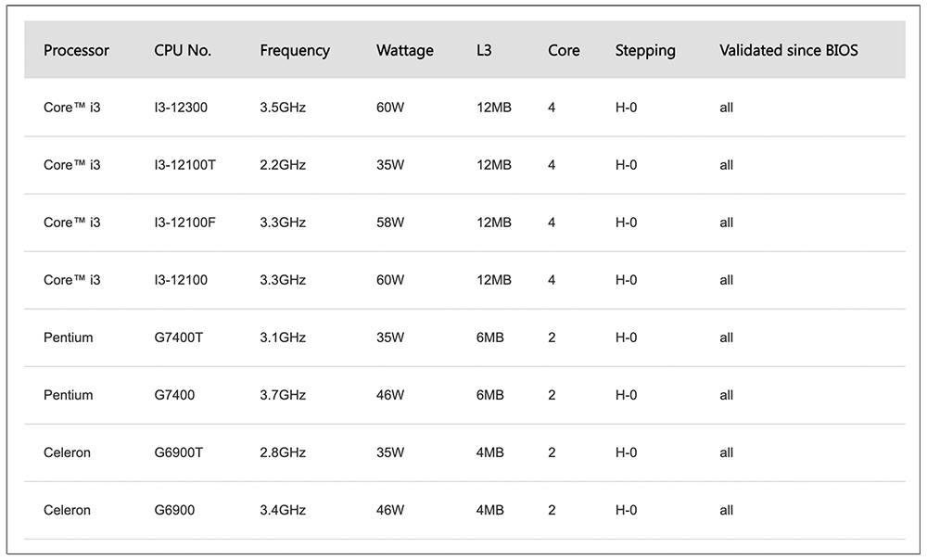
Task: Click the I3-12100 CPU number cell
Action: point(181,280)
